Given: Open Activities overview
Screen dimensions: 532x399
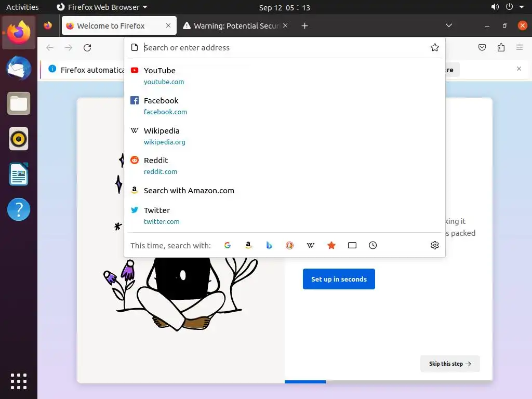Looking at the screenshot, I should click(22, 7).
